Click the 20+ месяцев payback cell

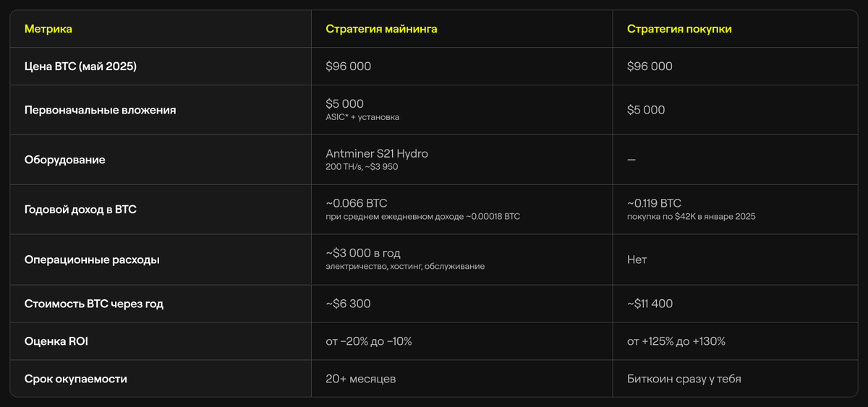(361, 379)
